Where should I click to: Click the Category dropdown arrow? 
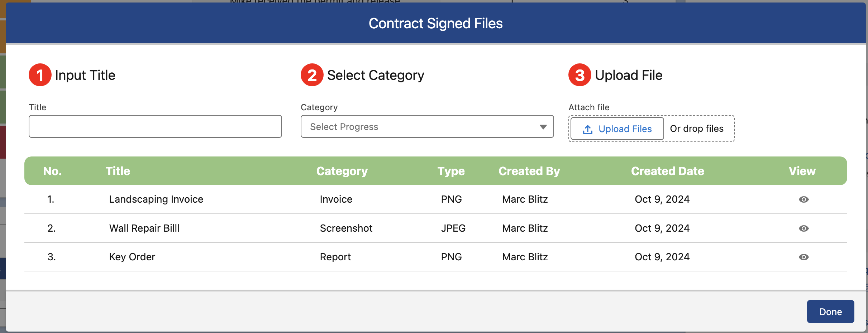[543, 127]
